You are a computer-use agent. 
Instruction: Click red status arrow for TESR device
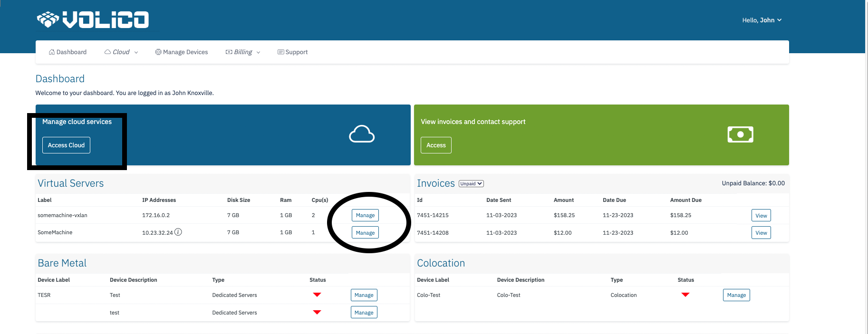tap(317, 295)
